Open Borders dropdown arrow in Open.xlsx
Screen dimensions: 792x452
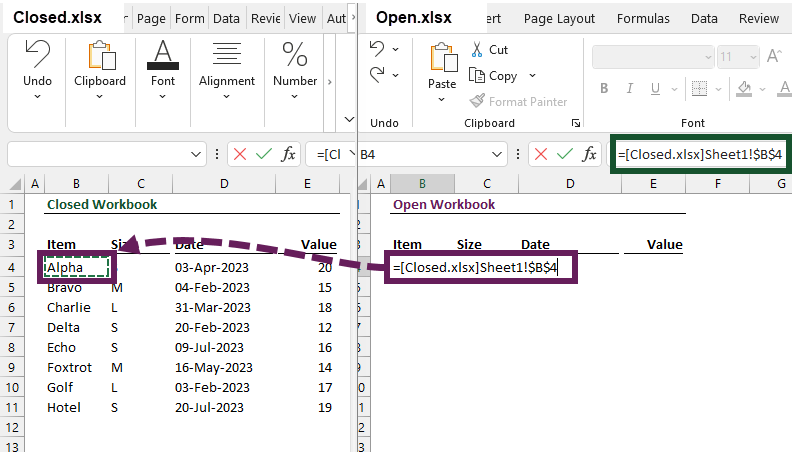[718, 89]
